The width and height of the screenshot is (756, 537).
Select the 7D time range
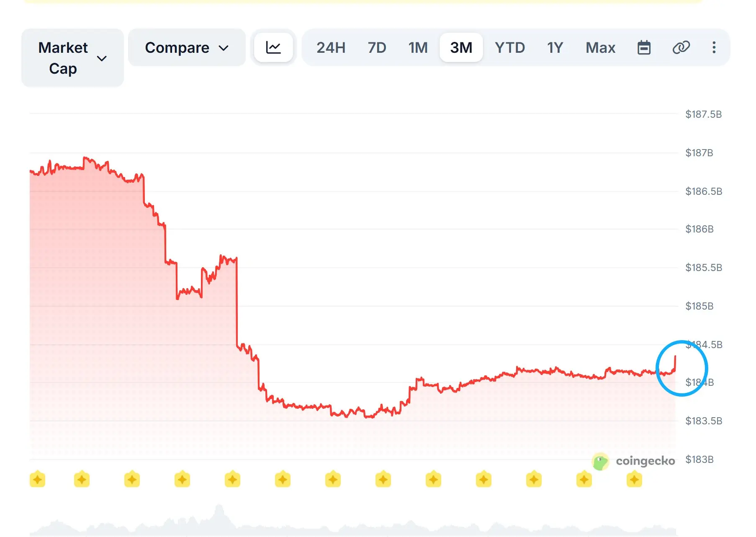[x=377, y=47]
